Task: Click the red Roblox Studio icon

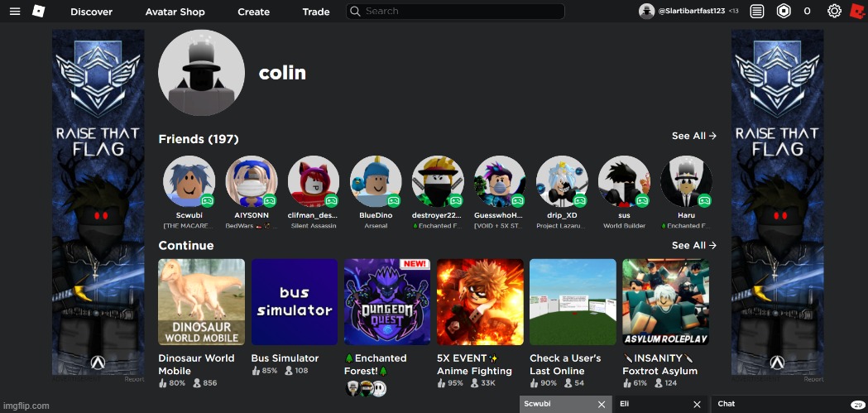Action: (x=857, y=11)
